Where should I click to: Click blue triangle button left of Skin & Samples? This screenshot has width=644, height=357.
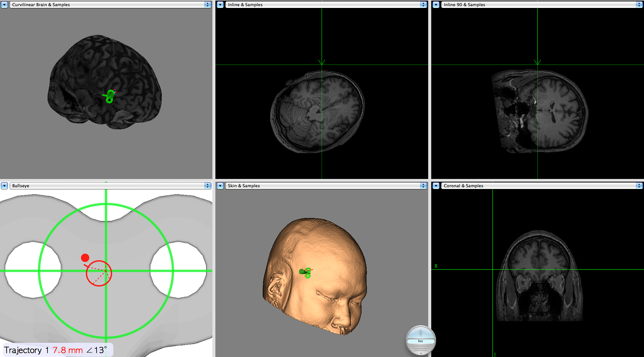pos(220,186)
